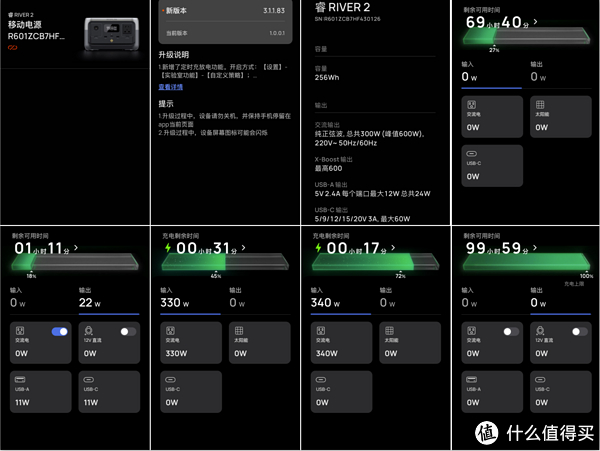Expand the chevron next to 69小时40分

[535, 22]
